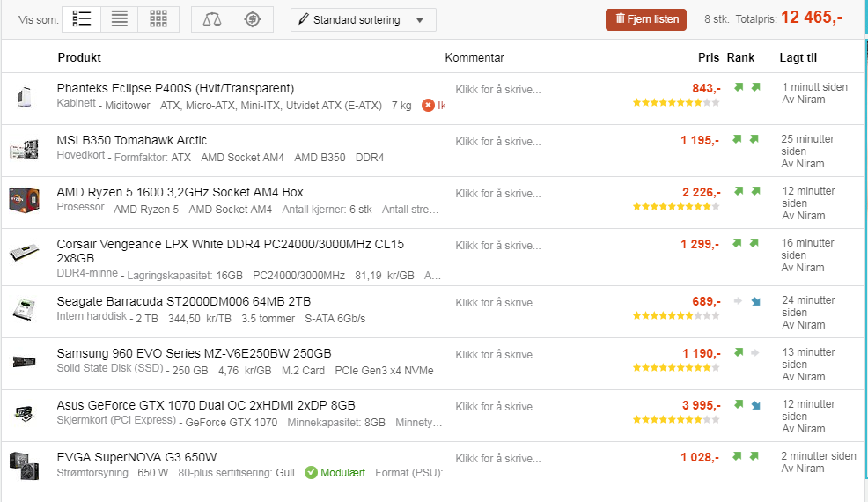Click the red incompatibility icon on Phanteks row
Image resolution: width=868 pixels, height=502 pixels.
pyautogui.click(x=428, y=106)
